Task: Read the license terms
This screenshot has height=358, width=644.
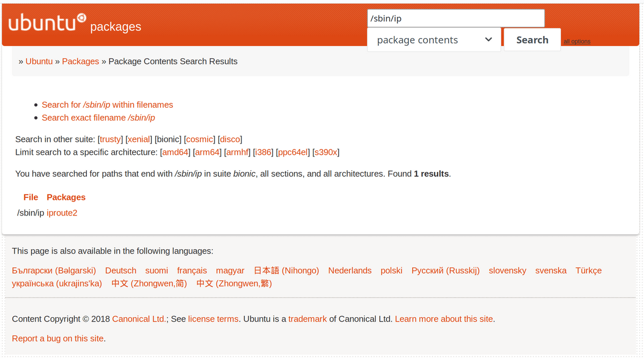Action: tap(213, 319)
